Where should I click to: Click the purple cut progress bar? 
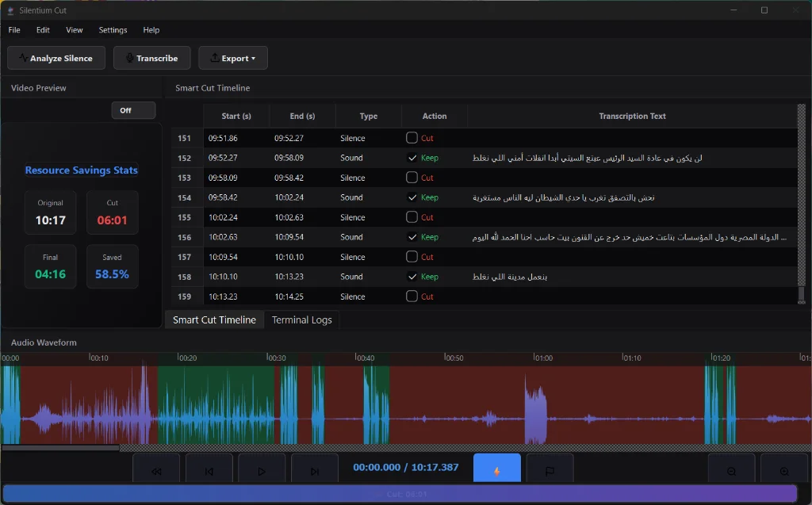[400, 494]
